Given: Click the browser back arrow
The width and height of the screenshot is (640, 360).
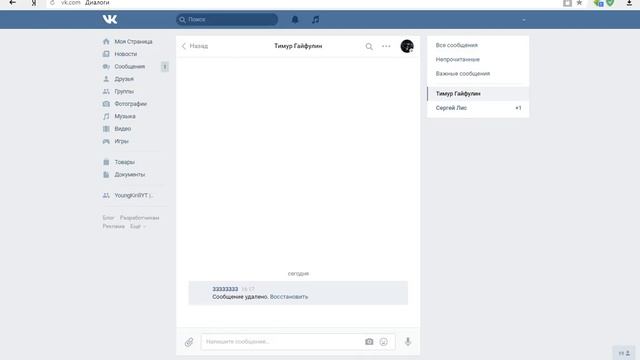Looking at the screenshot, I should (13, 2).
